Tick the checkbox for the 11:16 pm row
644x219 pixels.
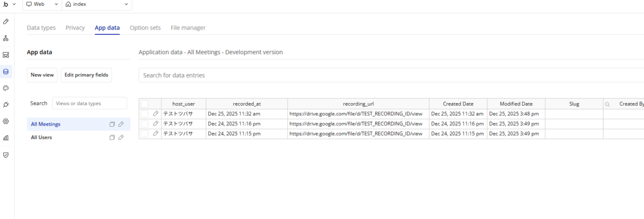coord(144,123)
